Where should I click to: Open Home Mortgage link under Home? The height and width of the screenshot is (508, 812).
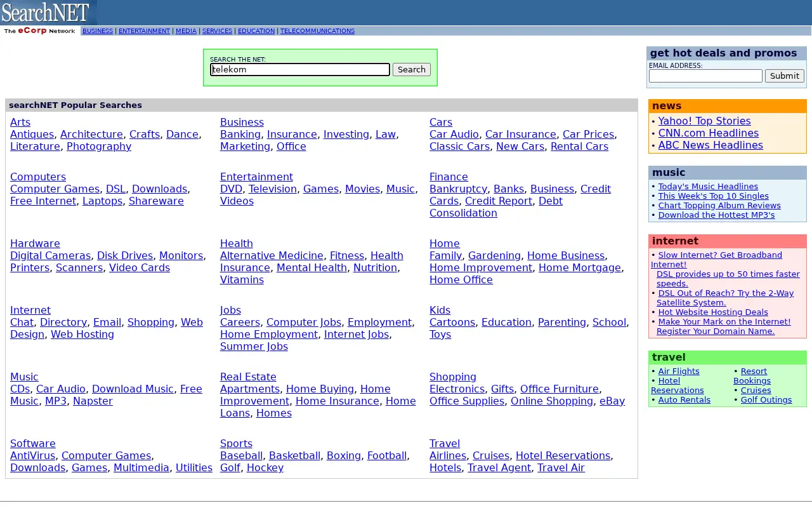pyautogui.click(x=580, y=268)
